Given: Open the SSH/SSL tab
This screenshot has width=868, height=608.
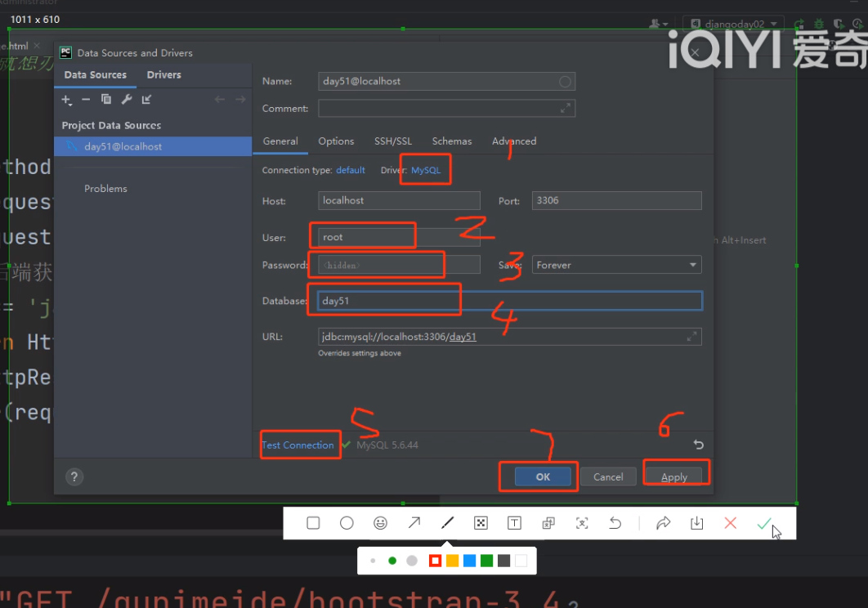Looking at the screenshot, I should pyautogui.click(x=393, y=141).
